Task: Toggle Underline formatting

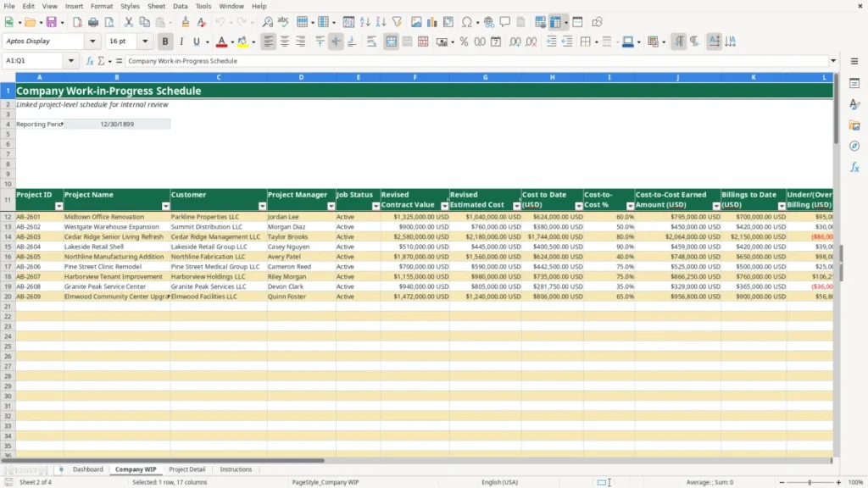Action: tap(197, 42)
